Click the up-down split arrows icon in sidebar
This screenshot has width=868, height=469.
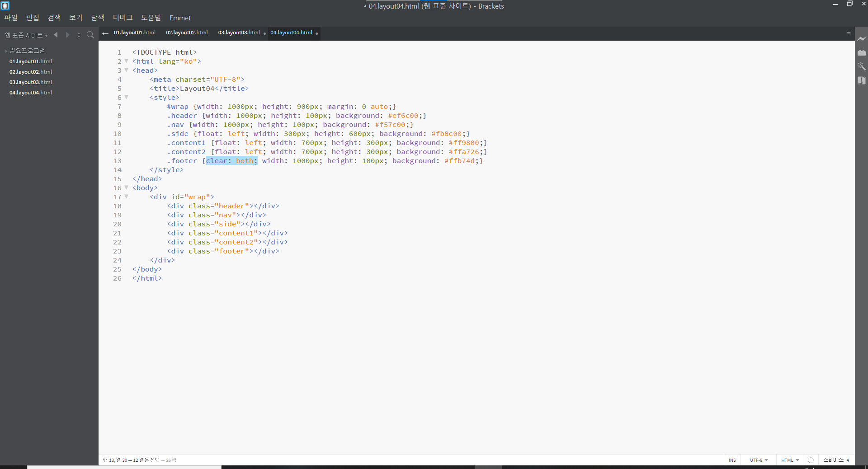pos(79,35)
